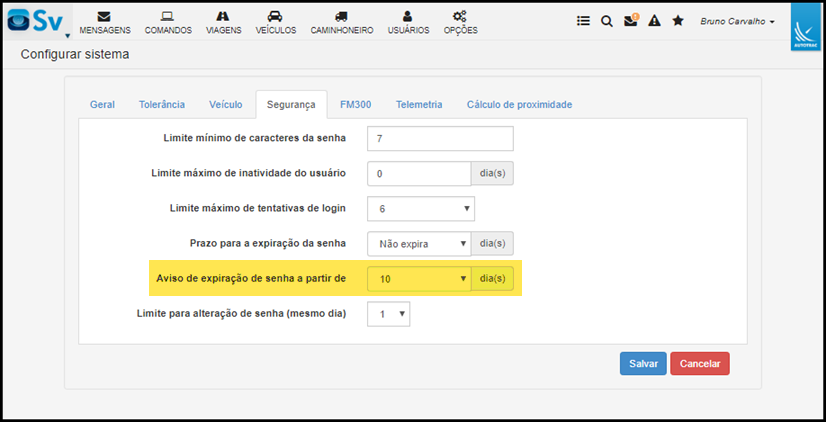Viewport: 826px width, 422px height.
Task: Click the warning triangle alert icon
Action: click(x=654, y=21)
